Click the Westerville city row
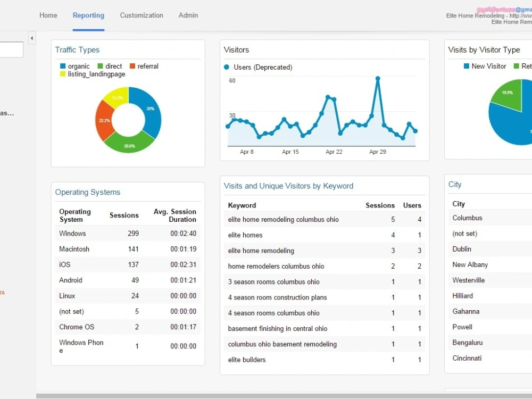Screen dimensions: 532x399 pyautogui.click(x=490, y=280)
